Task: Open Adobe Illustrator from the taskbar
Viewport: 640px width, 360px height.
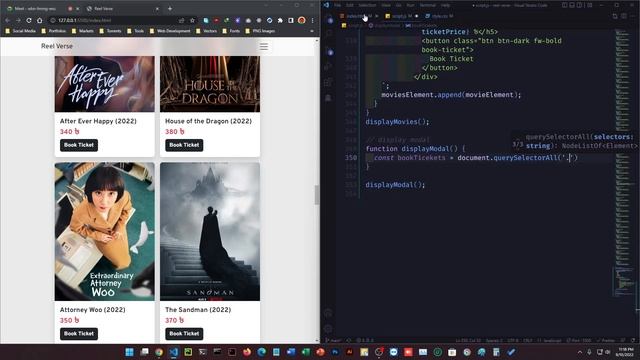Action: tap(349, 352)
